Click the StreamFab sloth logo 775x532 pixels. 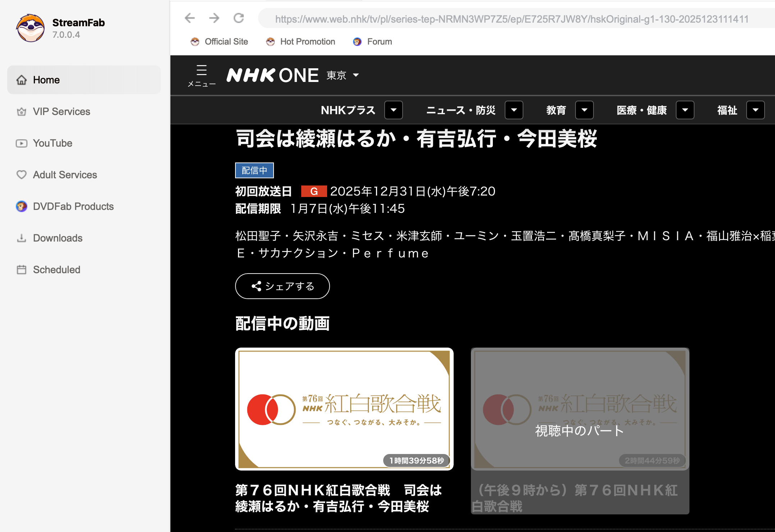click(30, 28)
